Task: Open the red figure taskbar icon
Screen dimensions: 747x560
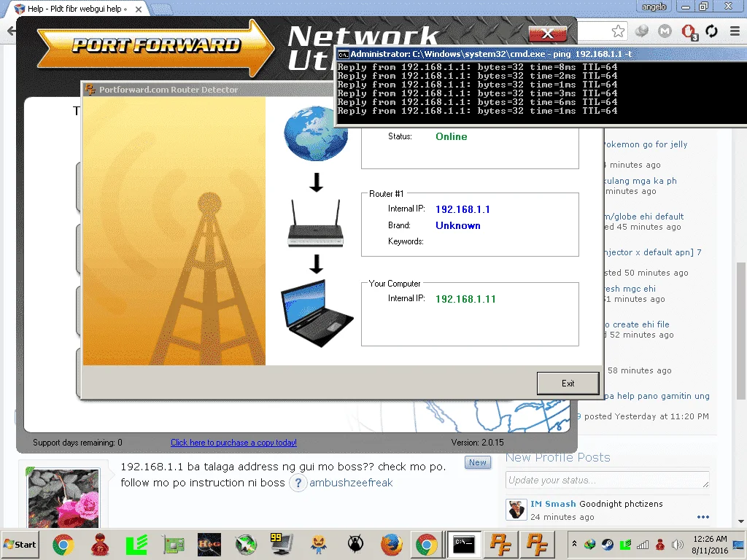Action: tap(100, 544)
